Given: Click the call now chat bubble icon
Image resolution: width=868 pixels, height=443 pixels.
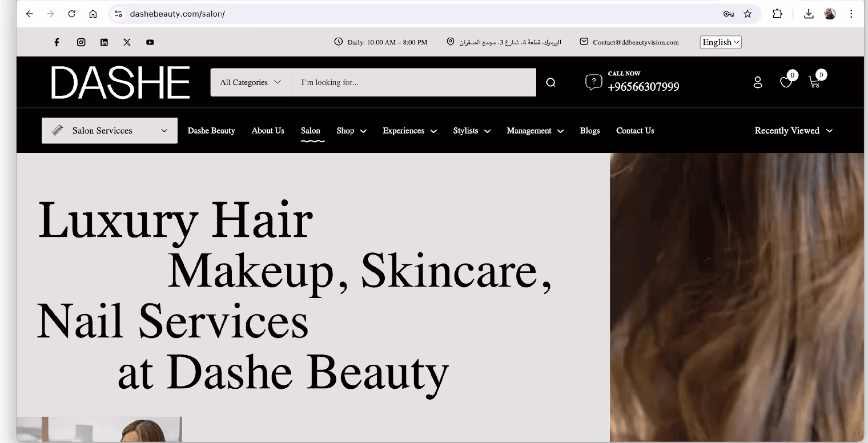Looking at the screenshot, I should click(x=594, y=82).
